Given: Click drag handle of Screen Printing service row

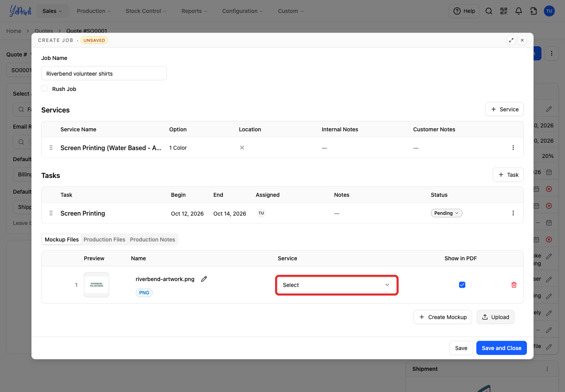Looking at the screenshot, I should 51,148.
